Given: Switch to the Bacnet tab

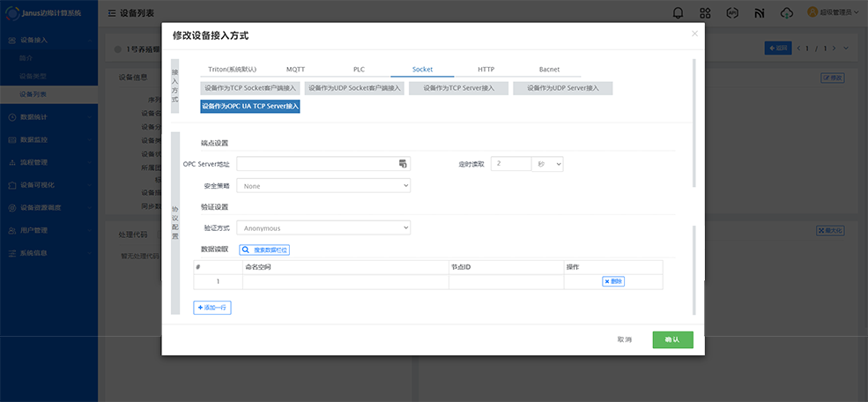Looking at the screenshot, I should point(548,69).
